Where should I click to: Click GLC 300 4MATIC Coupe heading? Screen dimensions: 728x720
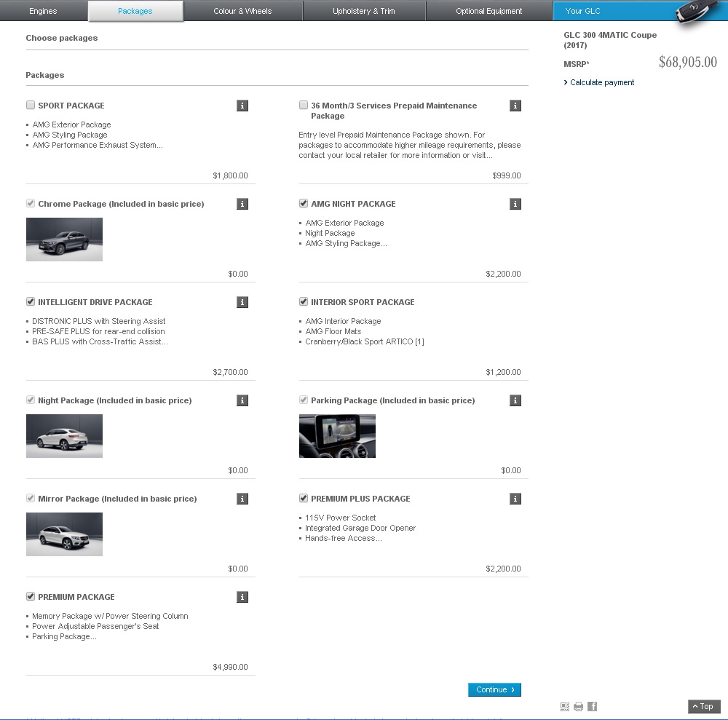pyautogui.click(x=610, y=40)
